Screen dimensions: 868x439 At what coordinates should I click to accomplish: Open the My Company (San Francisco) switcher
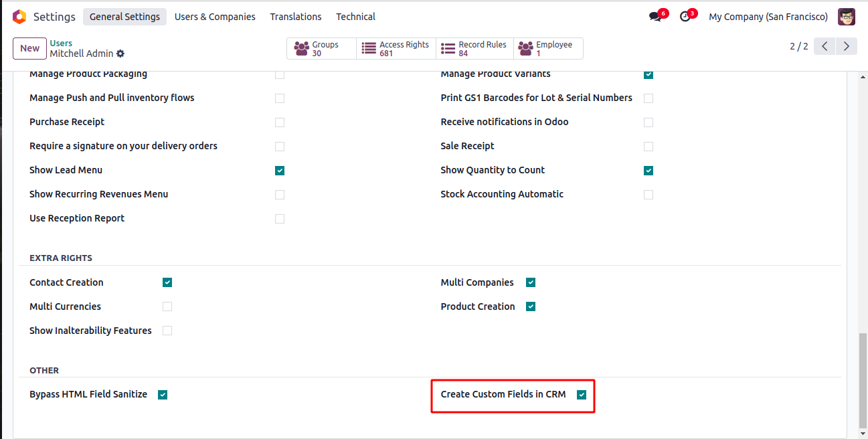(768, 17)
